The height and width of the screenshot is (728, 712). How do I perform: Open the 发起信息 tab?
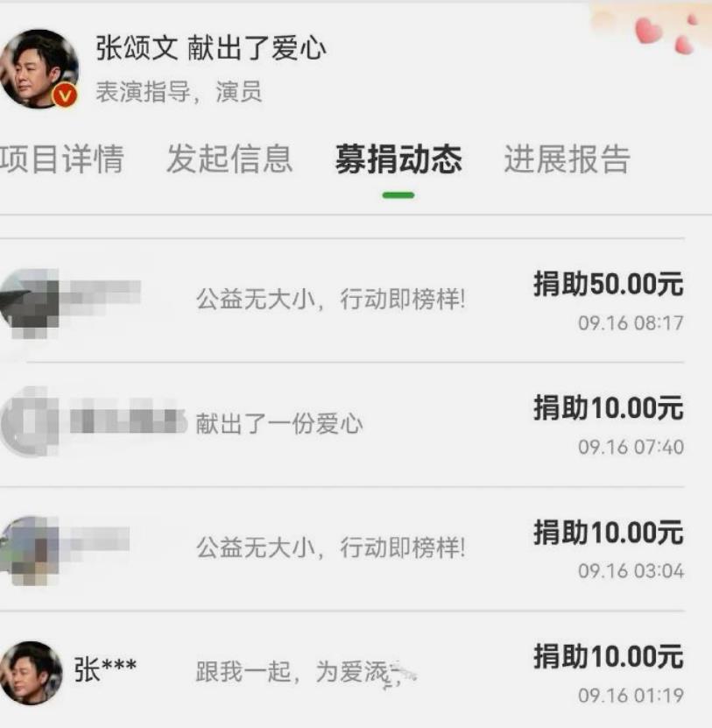point(229,159)
